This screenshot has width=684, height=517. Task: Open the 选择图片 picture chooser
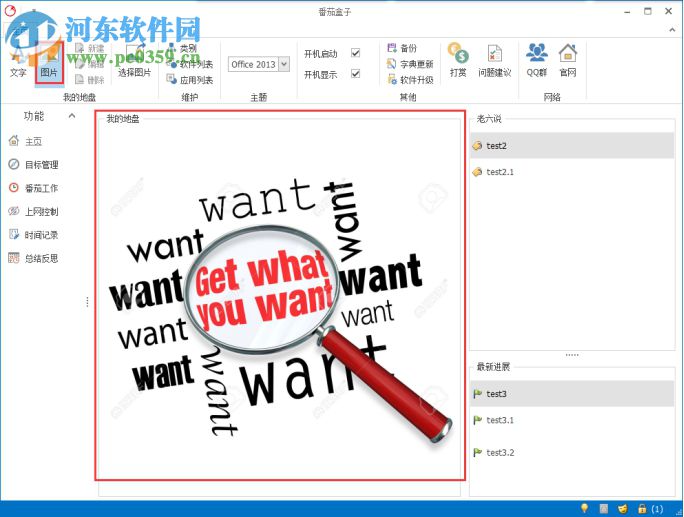click(135, 63)
